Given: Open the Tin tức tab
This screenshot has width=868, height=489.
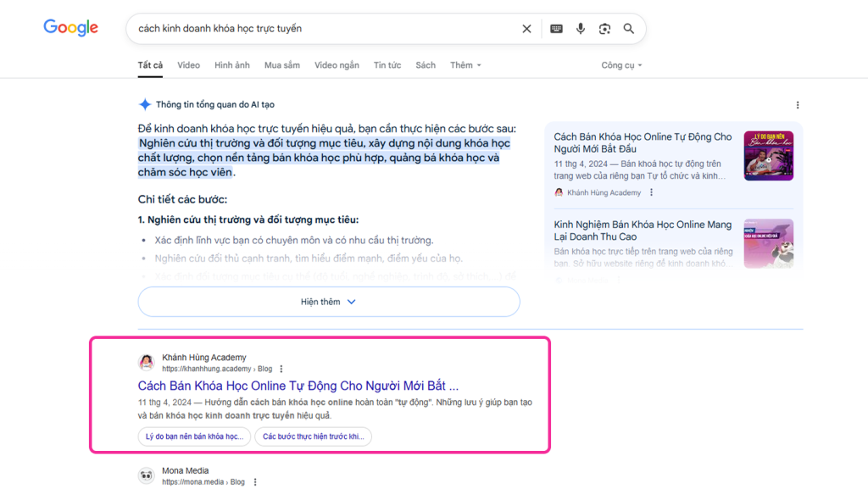Looking at the screenshot, I should [387, 65].
